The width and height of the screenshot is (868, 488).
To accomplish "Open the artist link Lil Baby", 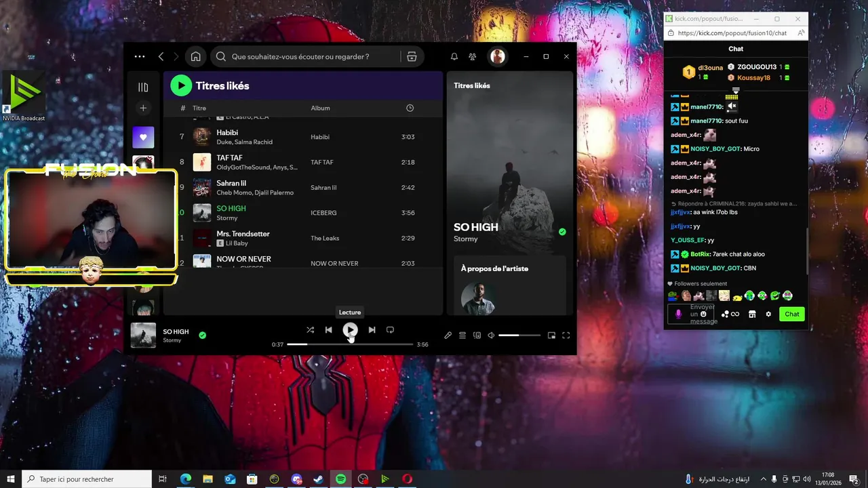I will click(237, 243).
